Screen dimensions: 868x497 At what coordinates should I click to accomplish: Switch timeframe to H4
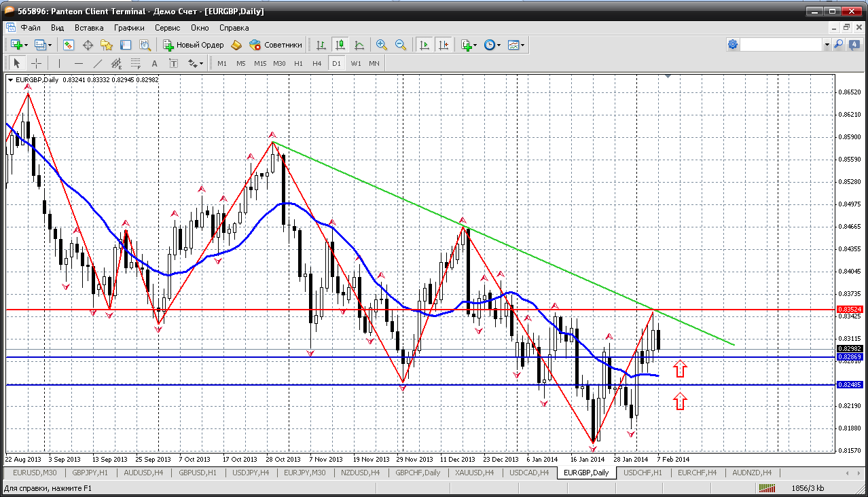tap(317, 63)
